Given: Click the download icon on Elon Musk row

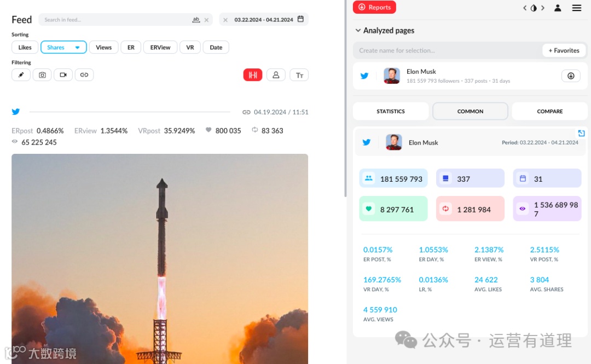Looking at the screenshot, I should 571,76.
